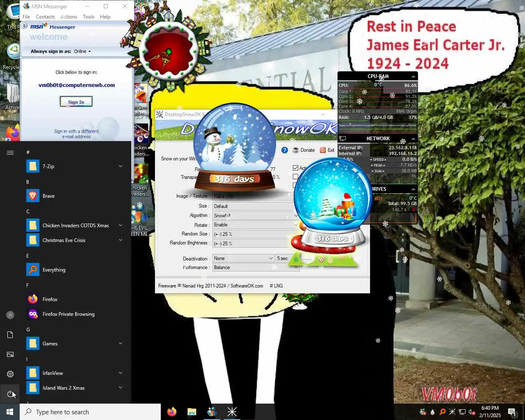525x420 pixels.
Task: Click the Start menu hamburger expand icon
Action: pos(10,153)
